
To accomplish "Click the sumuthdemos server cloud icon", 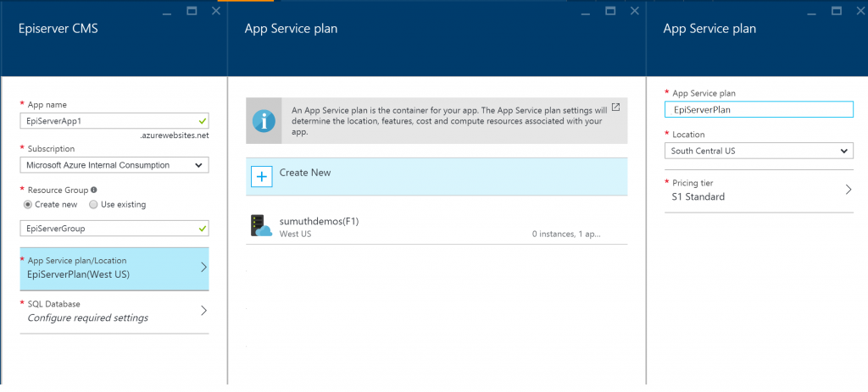I will [x=261, y=225].
